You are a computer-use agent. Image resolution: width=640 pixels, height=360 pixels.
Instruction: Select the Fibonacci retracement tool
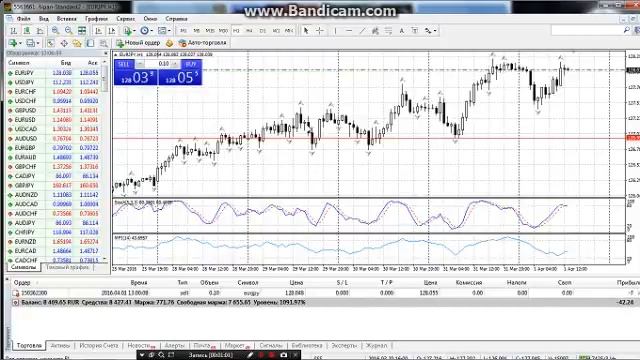pyautogui.click(x=388, y=31)
